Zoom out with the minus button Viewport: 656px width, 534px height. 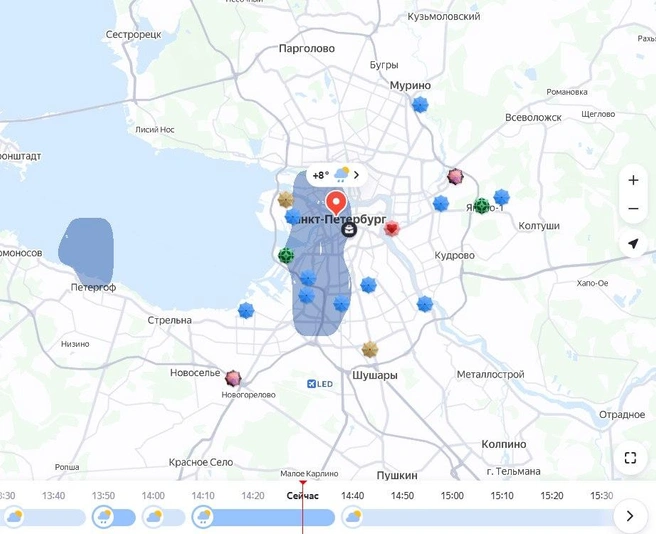(633, 208)
